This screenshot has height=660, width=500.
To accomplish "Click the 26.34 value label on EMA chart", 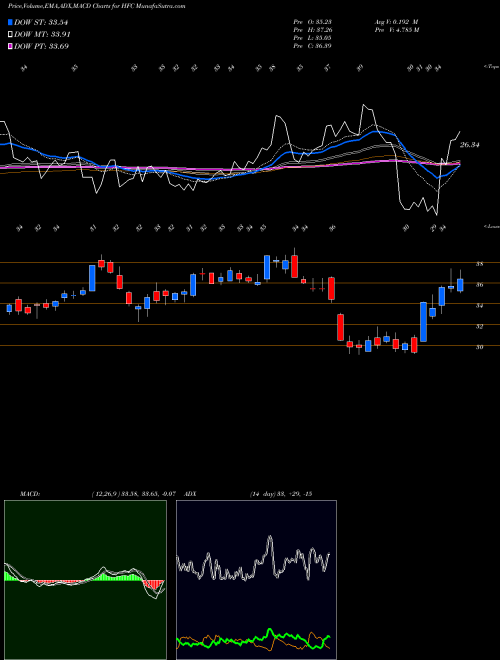I will (470, 145).
